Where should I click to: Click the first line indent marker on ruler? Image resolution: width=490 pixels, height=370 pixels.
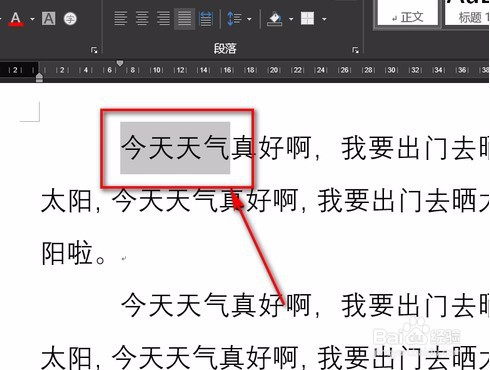tap(120, 63)
